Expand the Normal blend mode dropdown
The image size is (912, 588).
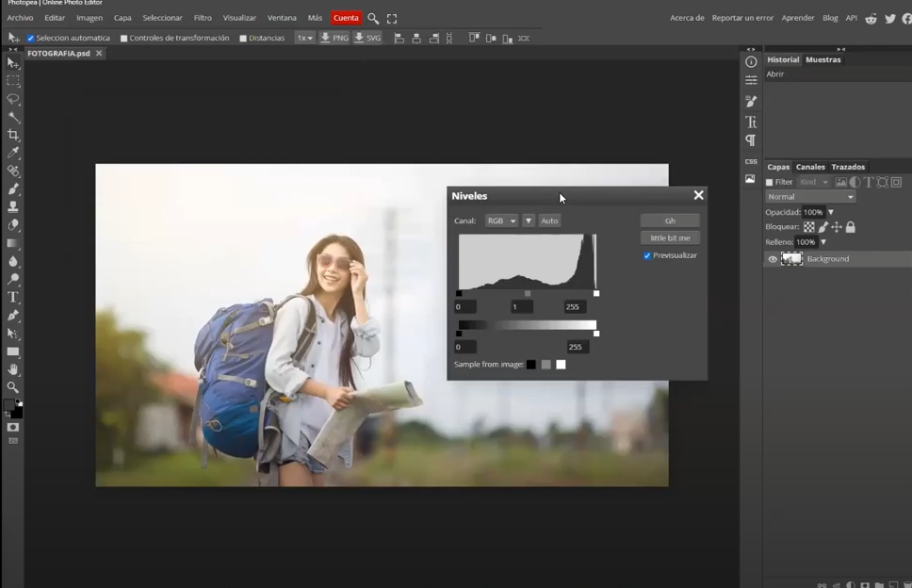pyautogui.click(x=810, y=197)
